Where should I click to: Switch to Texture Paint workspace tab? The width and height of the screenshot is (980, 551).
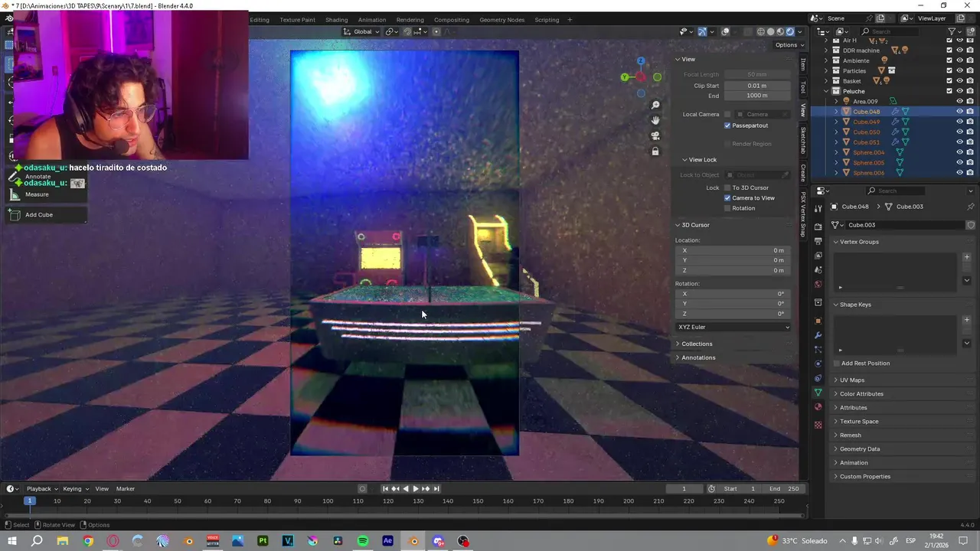click(x=297, y=20)
